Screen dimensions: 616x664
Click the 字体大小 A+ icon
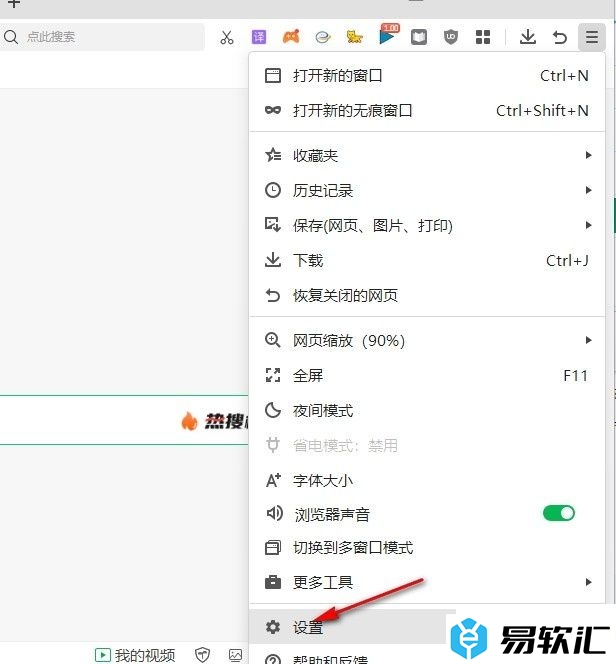pyautogui.click(x=273, y=480)
